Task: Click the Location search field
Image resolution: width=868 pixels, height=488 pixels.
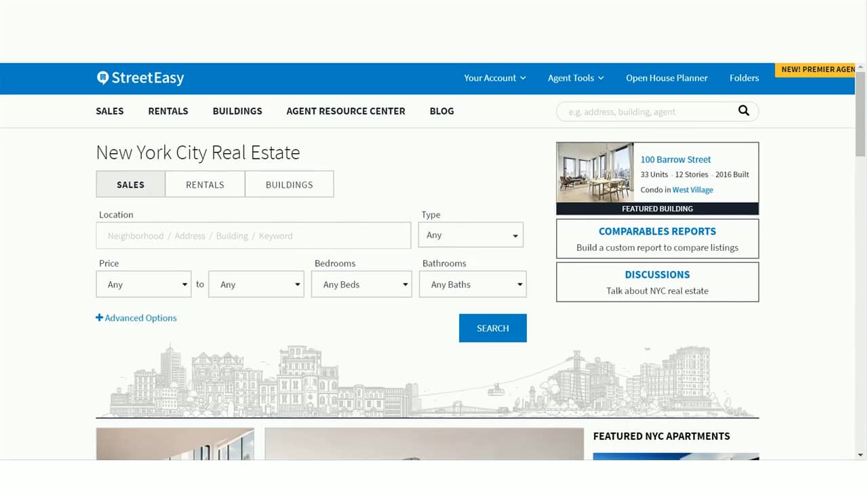Action: pos(254,236)
